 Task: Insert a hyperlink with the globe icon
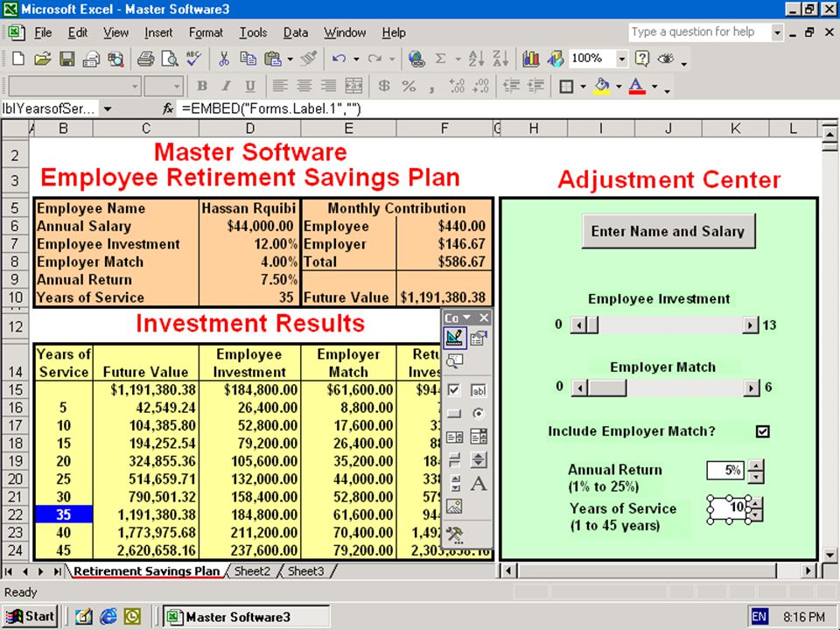[x=416, y=59]
